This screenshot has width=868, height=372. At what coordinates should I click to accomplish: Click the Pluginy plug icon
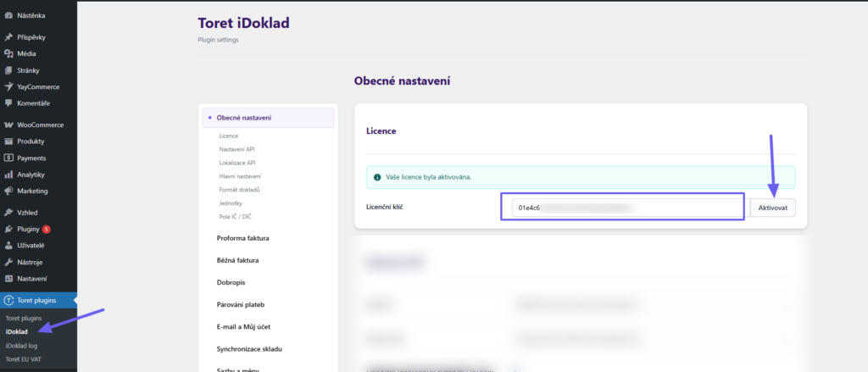pos(8,229)
